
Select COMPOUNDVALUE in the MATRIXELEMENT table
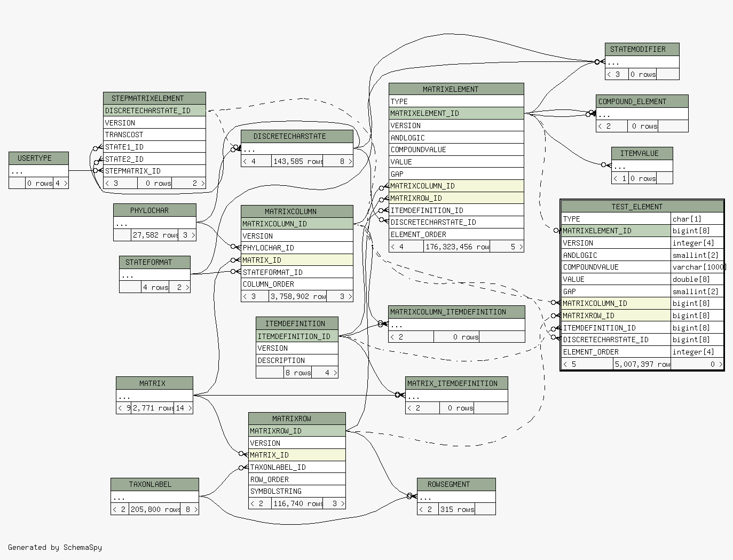[x=456, y=149]
